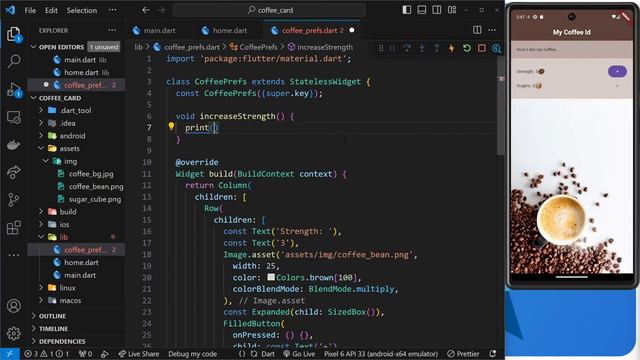Open the Docker view in the activity bar
Viewport: 640px width, 360px height.
(14, 145)
